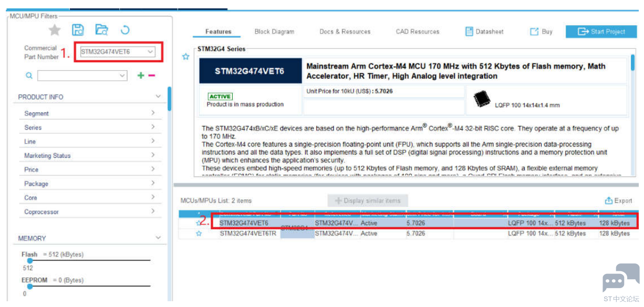
Task: Click the search magnifier icon
Action: 29,76
